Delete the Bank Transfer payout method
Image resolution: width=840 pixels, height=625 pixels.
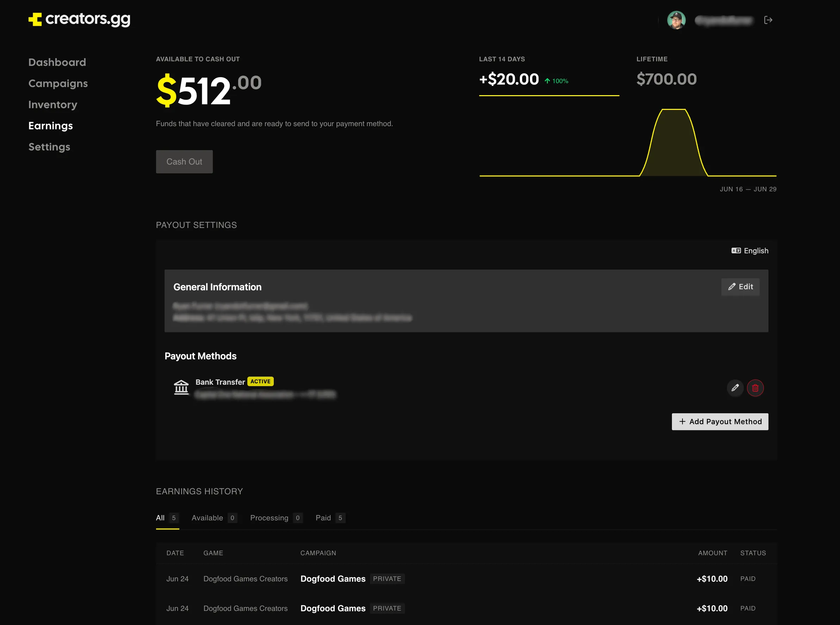coord(755,388)
